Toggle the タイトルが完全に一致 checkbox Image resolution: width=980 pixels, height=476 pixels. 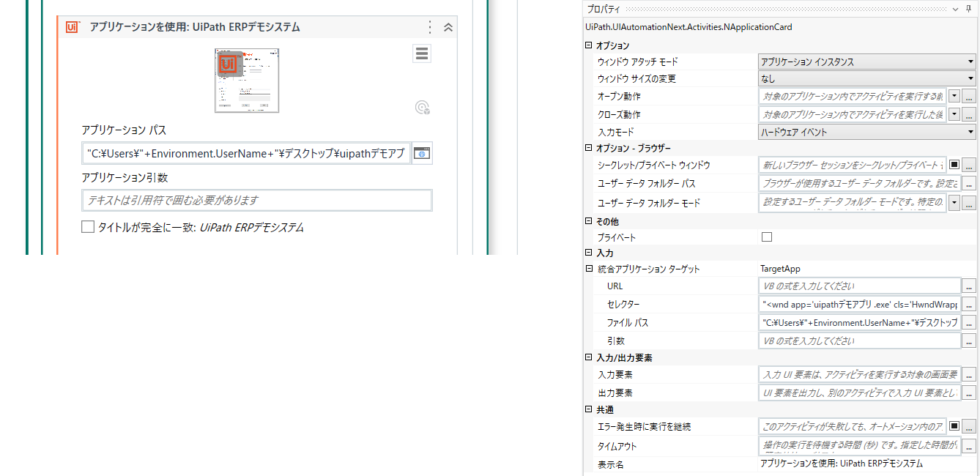click(x=88, y=227)
